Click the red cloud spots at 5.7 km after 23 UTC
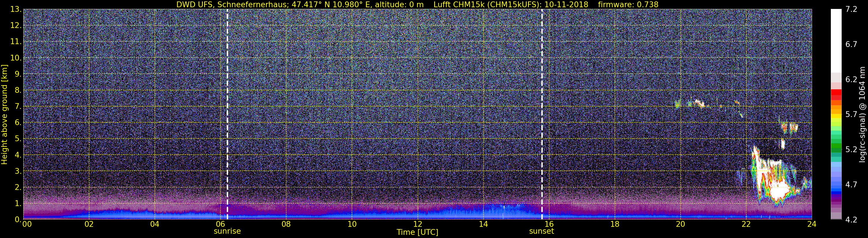868x238 pixels. click(789, 127)
